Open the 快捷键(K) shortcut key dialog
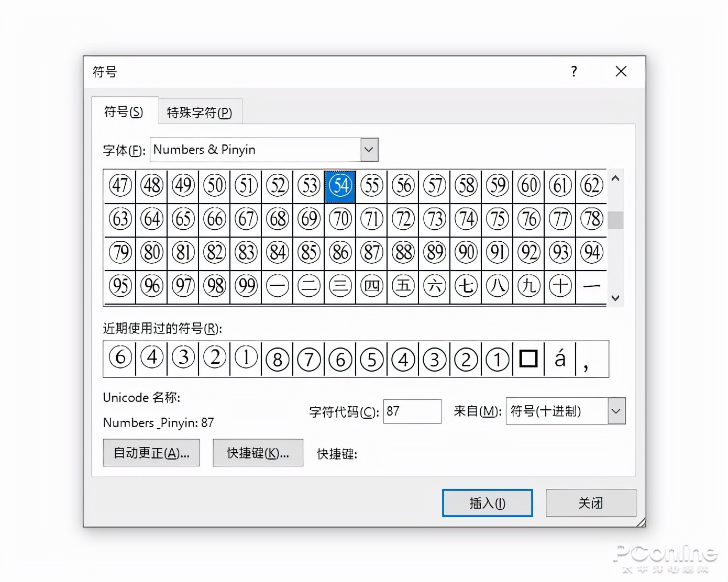Viewport: 728px width, 582px height. click(258, 452)
